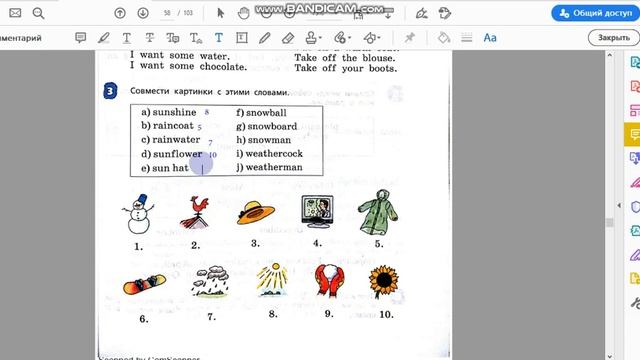This screenshot has width=640, height=360.
Task: Click the page number field showing 58
Action: [167, 13]
